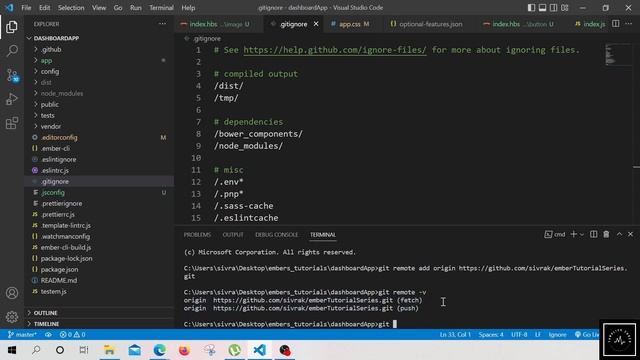
Task: Click the master branch status item
Action: tap(22, 335)
